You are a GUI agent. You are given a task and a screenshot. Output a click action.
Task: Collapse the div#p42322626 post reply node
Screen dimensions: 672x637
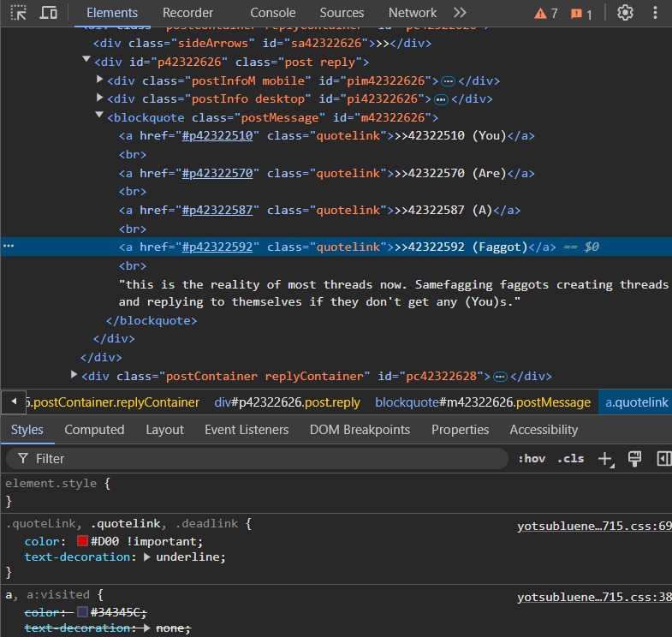(86, 60)
